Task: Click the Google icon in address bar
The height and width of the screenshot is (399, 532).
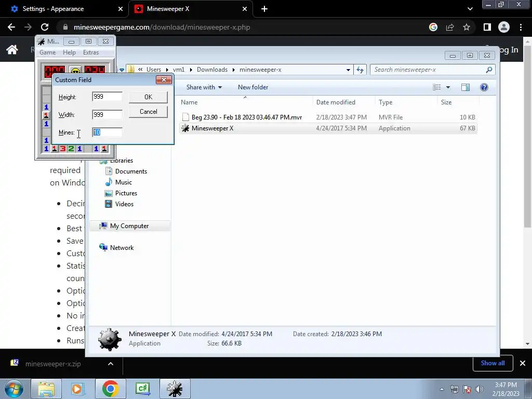Action: [x=433, y=27]
